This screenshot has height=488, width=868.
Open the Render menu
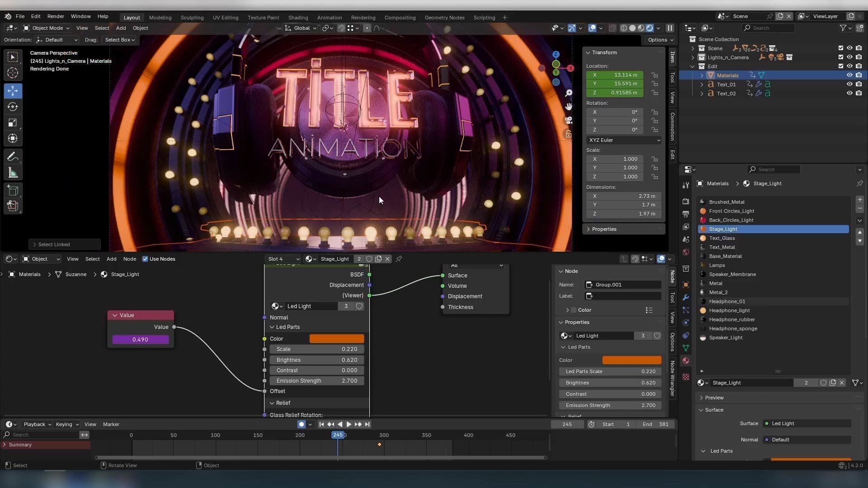tap(56, 16)
